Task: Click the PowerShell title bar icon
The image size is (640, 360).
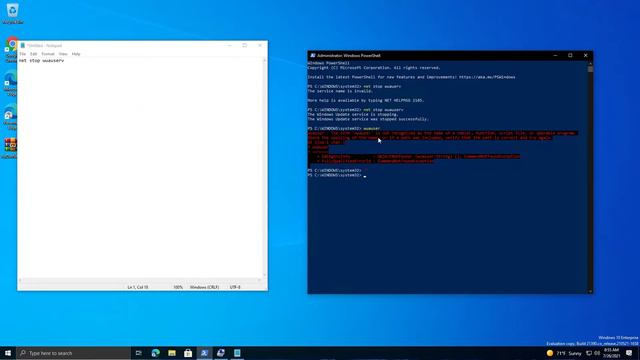Action: (x=313, y=56)
